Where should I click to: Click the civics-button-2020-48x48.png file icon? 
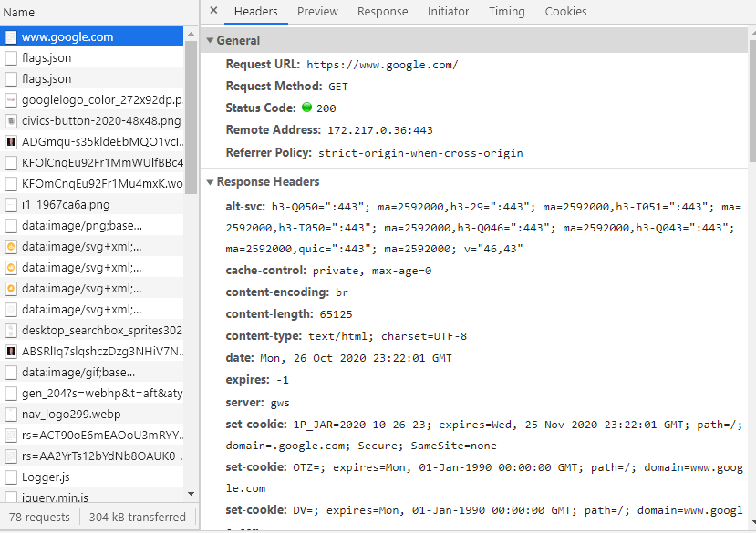point(11,121)
